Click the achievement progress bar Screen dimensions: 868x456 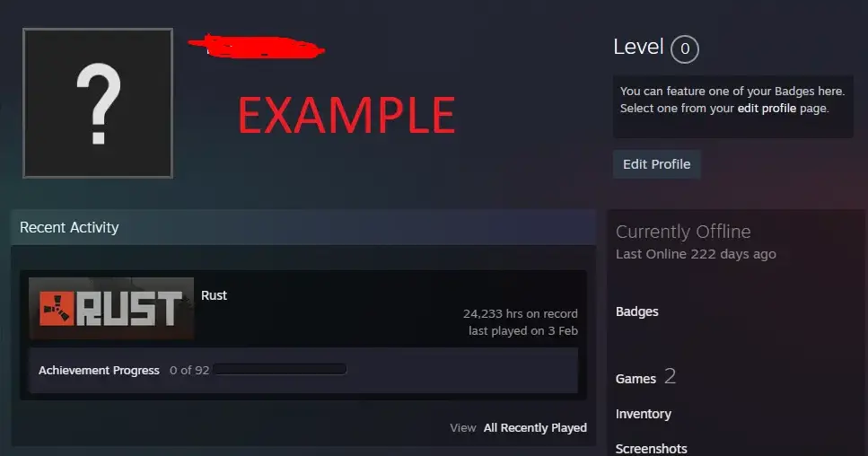click(280, 369)
